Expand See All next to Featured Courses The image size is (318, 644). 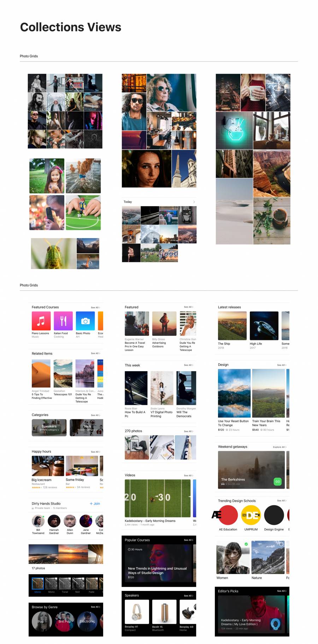point(95,307)
